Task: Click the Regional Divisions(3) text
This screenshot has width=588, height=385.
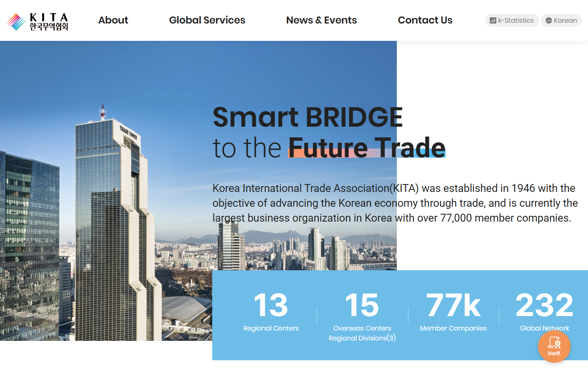Action: pyautogui.click(x=362, y=338)
